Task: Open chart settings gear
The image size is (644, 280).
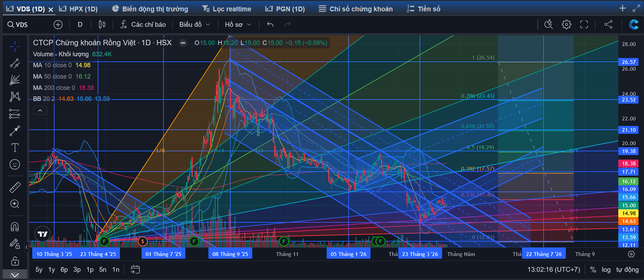Action: [x=567, y=24]
